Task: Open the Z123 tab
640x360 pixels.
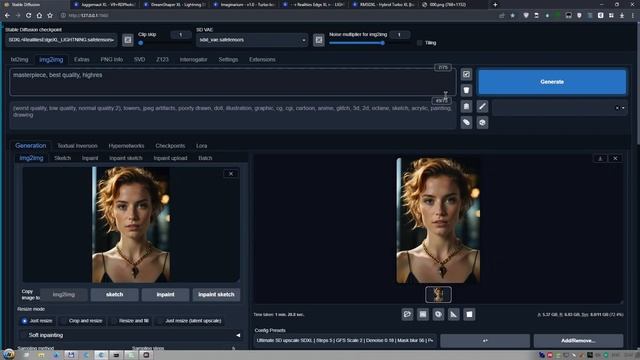Action: coord(162,60)
